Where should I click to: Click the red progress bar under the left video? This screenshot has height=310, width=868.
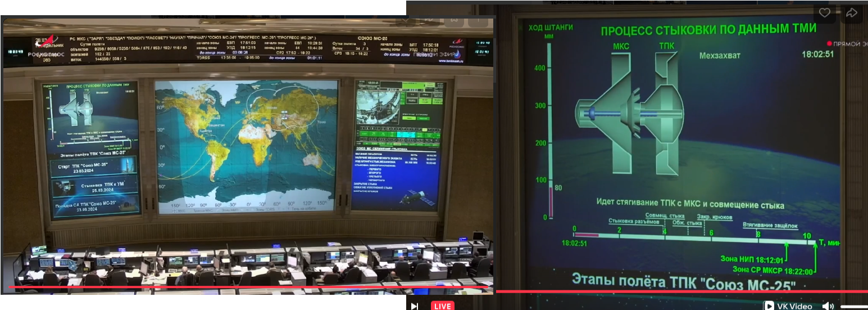tap(247, 287)
